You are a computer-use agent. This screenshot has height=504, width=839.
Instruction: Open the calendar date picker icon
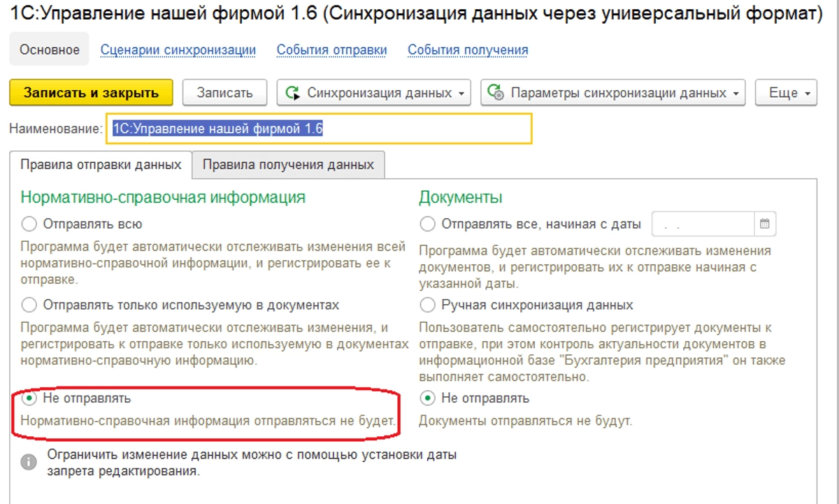[x=765, y=224]
